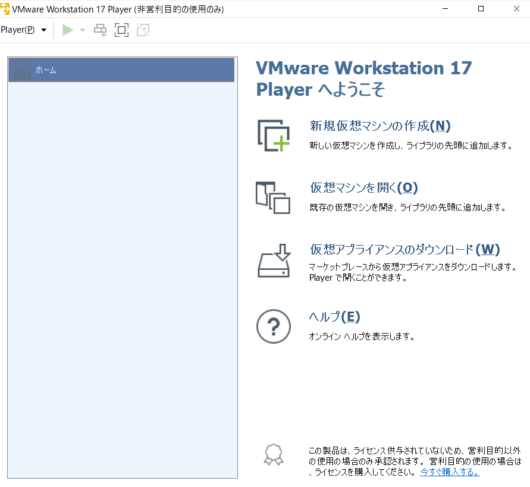This screenshot has width=530, height=487.
Task: Open ヘルプ(E) online help
Action: tap(334, 317)
